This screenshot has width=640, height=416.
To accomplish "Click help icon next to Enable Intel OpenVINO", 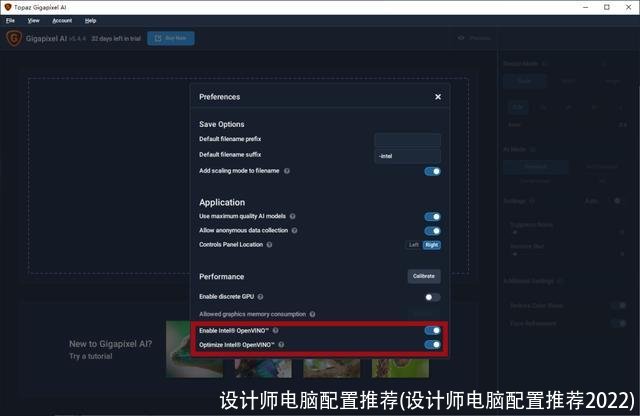I will 276,330.
